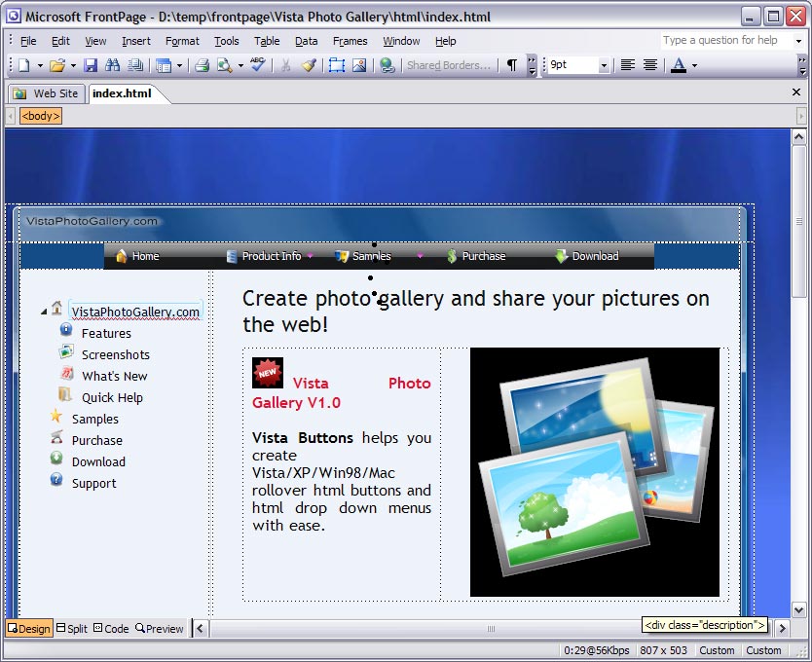812x662 pixels.
Task: Click the vertical scrollbar down arrow
Action: click(798, 609)
